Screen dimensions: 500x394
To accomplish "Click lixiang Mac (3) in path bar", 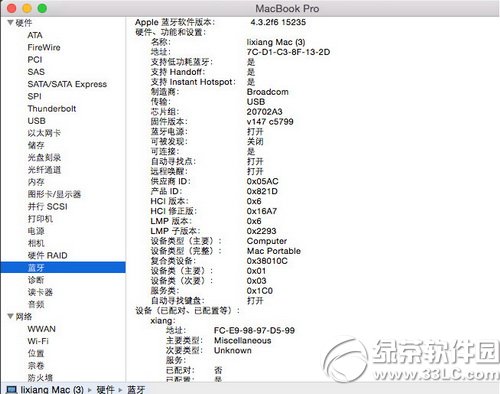I will 52,390.
